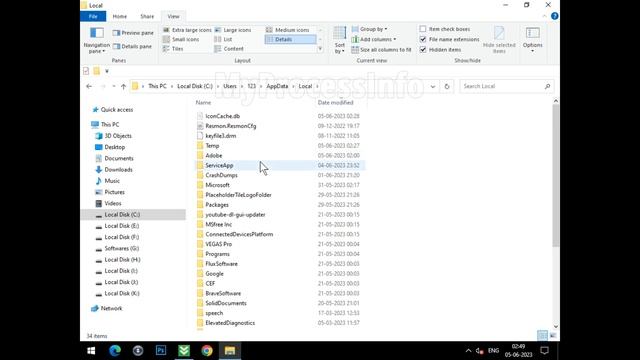Click Local Disk (C:) breadcrumb
This screenshot has height=360, width=640.
195,86
